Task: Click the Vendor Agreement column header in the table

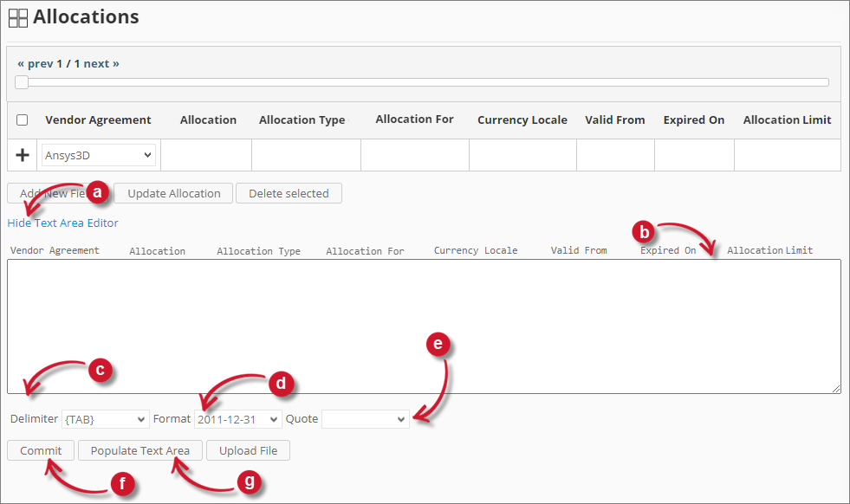Action: 98,120
